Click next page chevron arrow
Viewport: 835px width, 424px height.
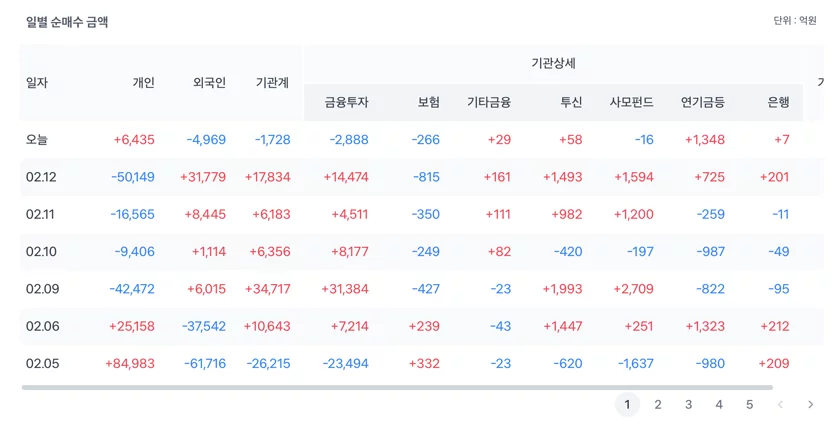click(811, 405)
